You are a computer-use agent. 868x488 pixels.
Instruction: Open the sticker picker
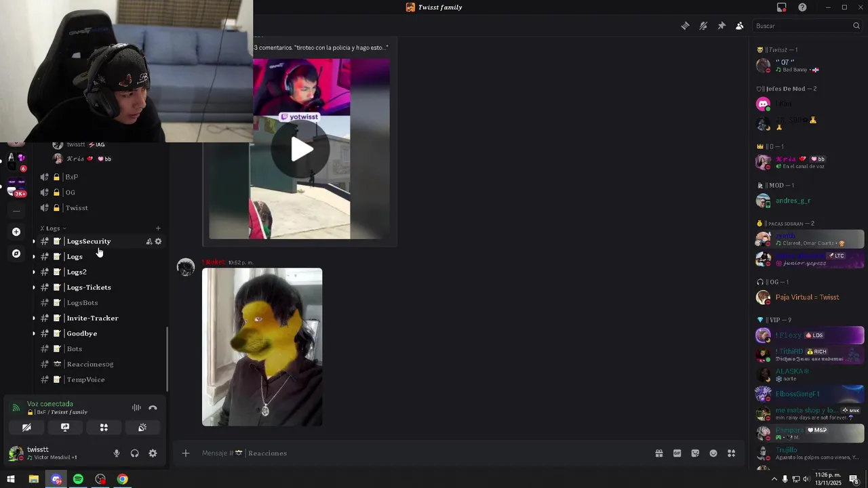tap(695, 453)
